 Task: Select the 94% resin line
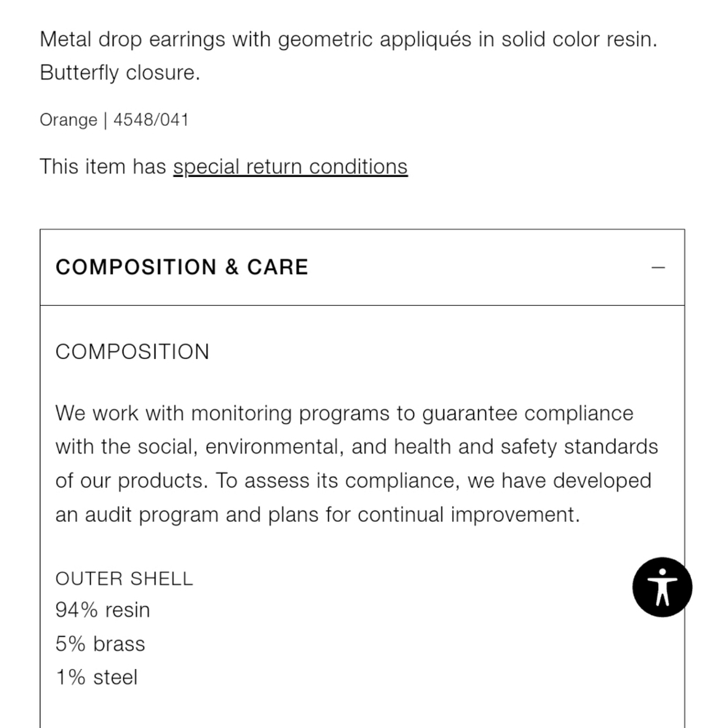(103, 610)
